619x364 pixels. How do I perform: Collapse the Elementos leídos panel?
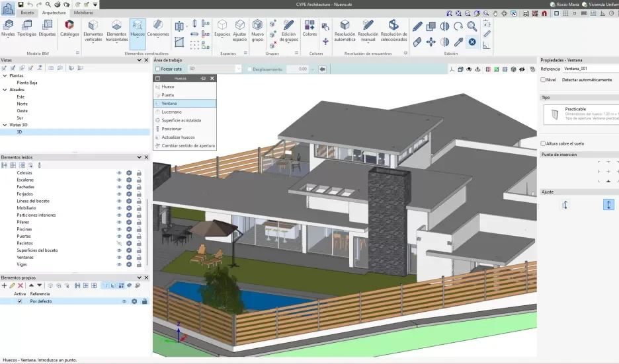pyautogui.click(x=138, y=157)
